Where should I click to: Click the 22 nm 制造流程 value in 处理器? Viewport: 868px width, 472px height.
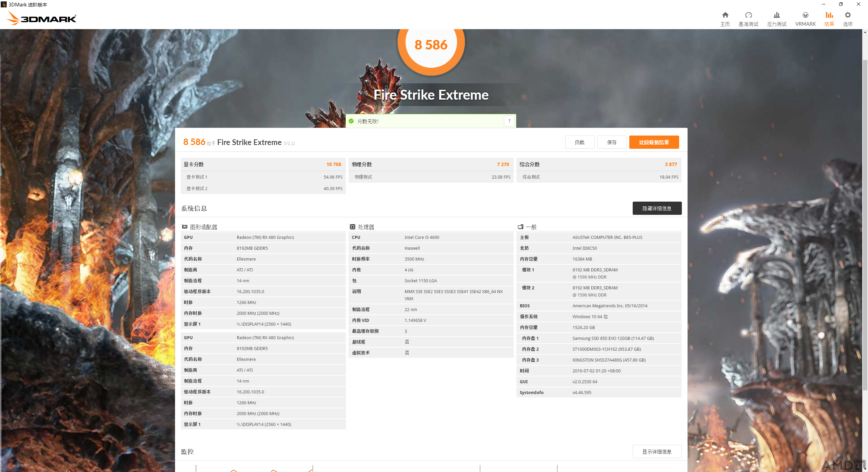click(x=411, y=309)
